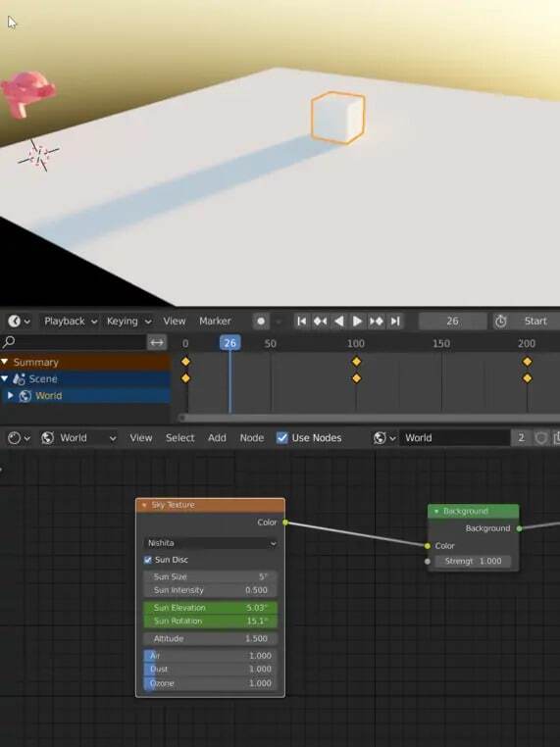Select the pink monkey head object
The width and height of the screenshot is (560, 747).
27,93
